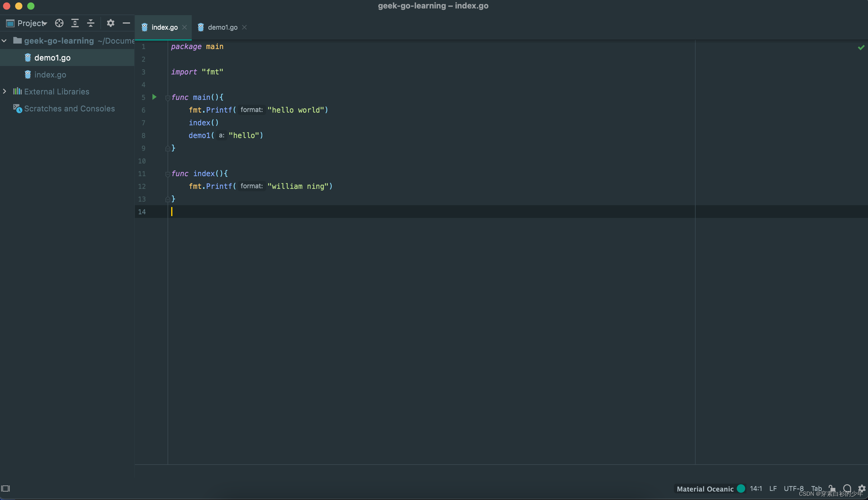Click the Material Oceanic teal color dot

741,488
